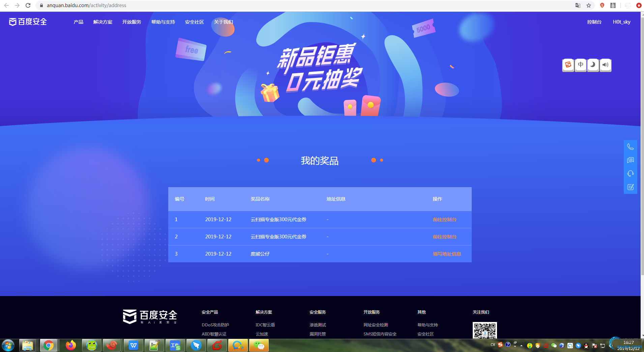This screenshot has width=644, height=352.
Task: Reload the page with the refresh icon
Action: [28, 5]
